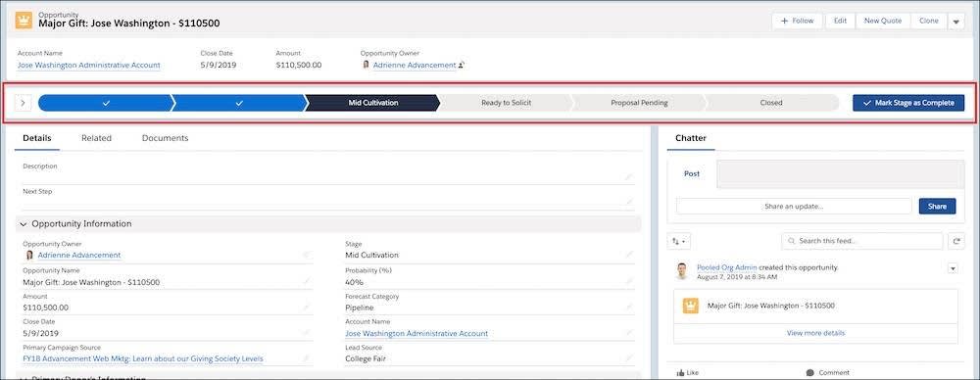Click Mark Stage as Complete
Viewport: 980px width, 380px height.
908,103
